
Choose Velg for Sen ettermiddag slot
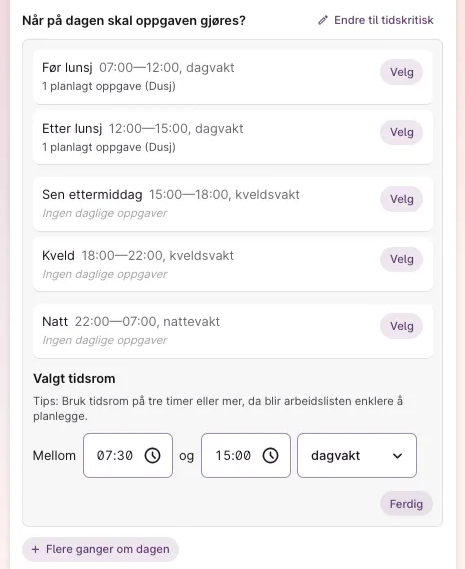(x=401, y=199)
